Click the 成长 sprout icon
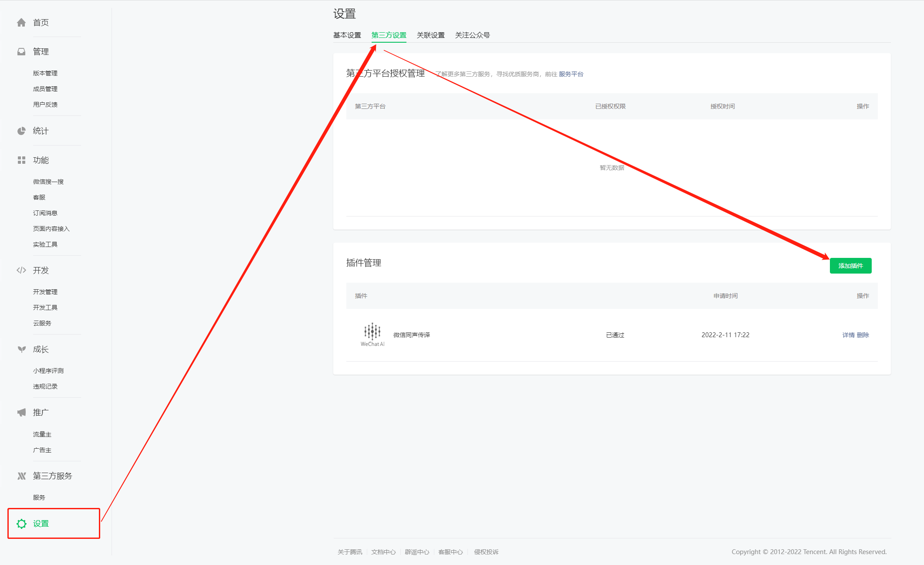 point(21,349)
